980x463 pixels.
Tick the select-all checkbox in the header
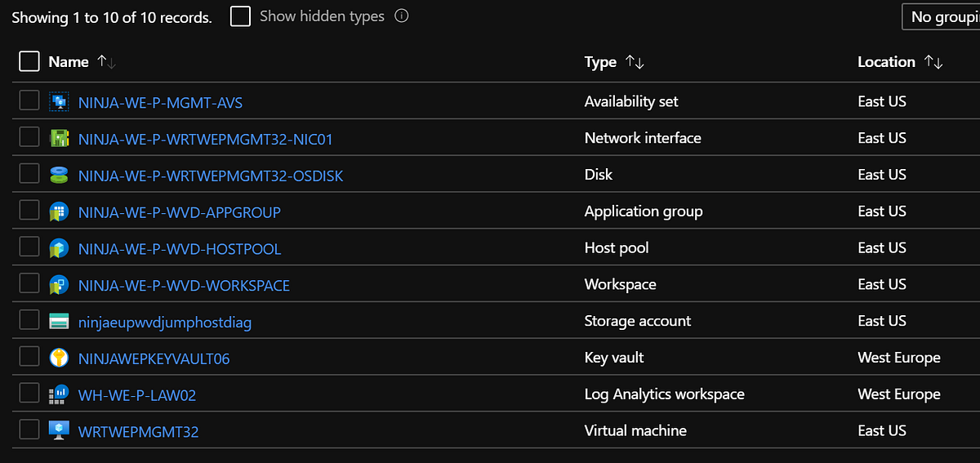click(x=29, y=62)
